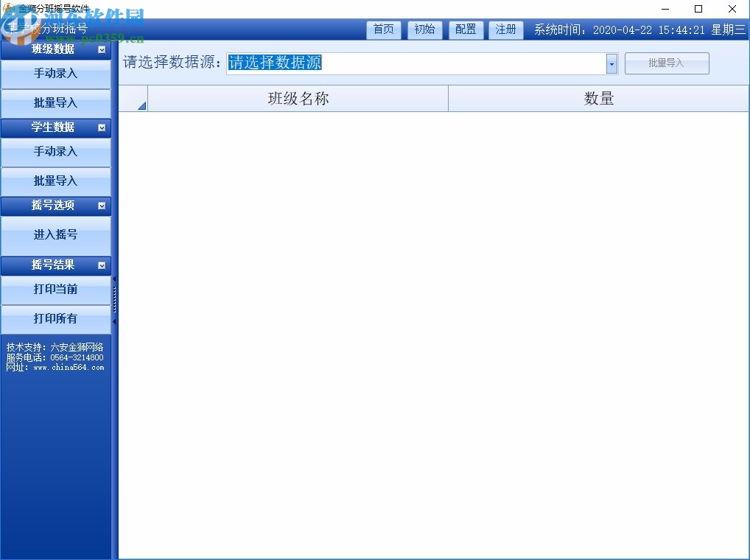Select all rows via grid corner triangle
This screenshot has width=750, height=560.
click(x=133, y=99)
